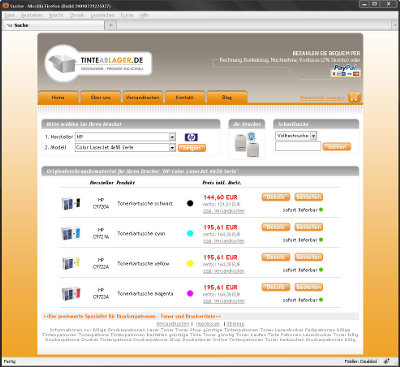This screenshot has width=400, height=367.
Task: Open the Blog navigation tab
Action: [x=227, y=97]
